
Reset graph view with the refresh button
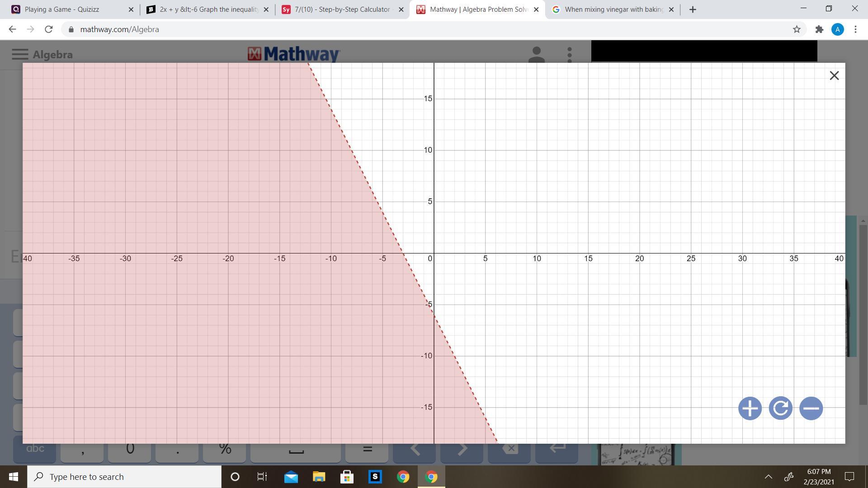pyautogui.click(x=780, y=408)
